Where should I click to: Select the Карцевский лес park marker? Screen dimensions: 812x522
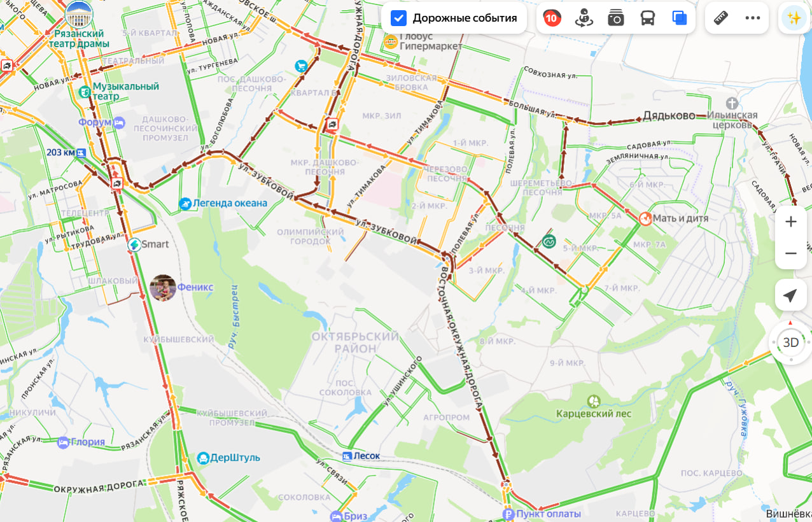[594, 401]
